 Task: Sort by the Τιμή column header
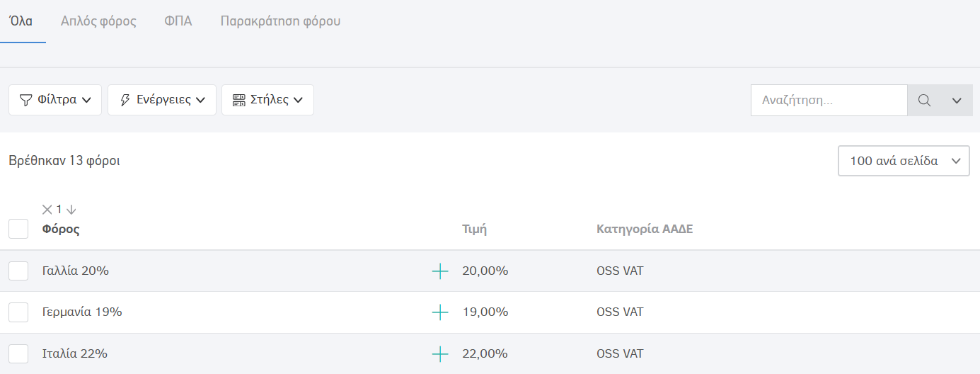[x=474, y=229]
